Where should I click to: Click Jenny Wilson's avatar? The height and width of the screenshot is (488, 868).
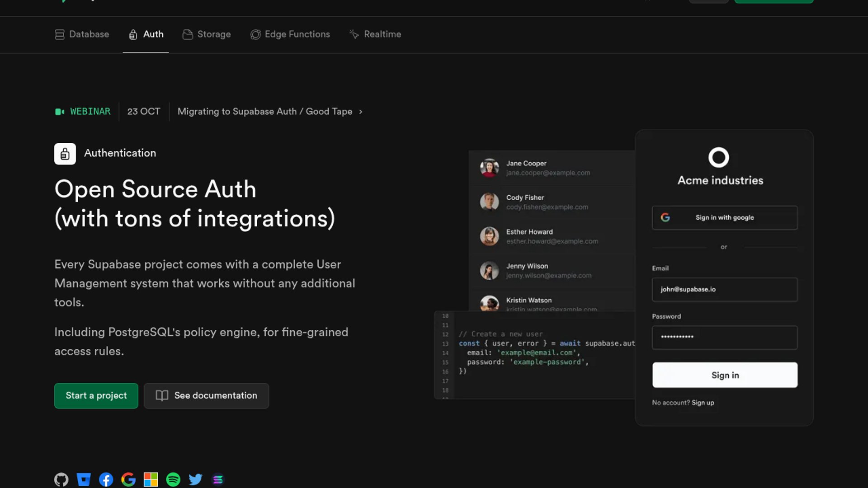tap(489, 271)
